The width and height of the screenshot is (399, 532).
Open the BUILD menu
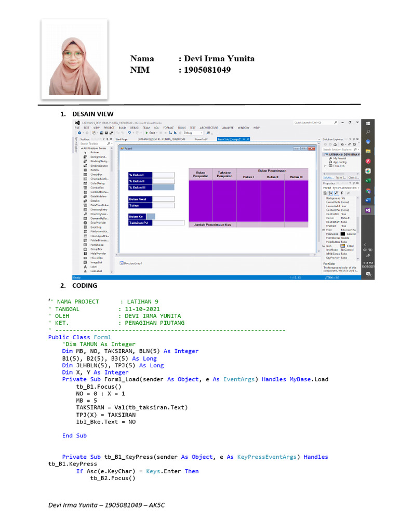122,127
